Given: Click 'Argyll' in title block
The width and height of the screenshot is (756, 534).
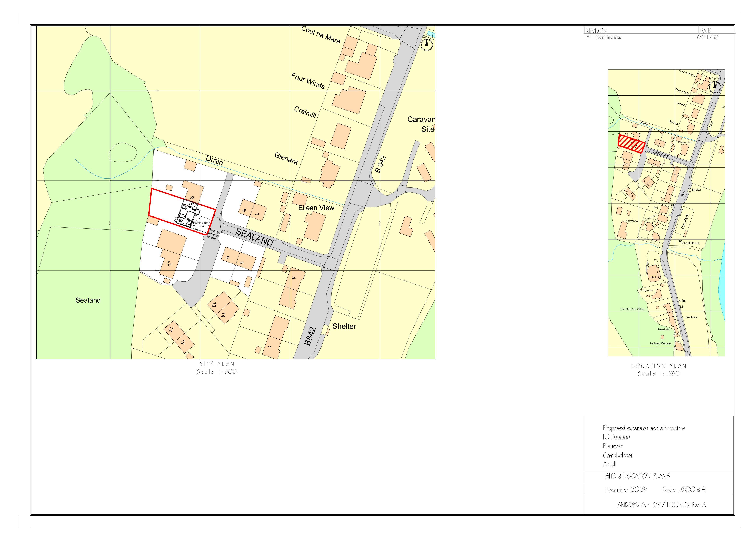Looking at the screenshot, I should [x=609, y=464].
